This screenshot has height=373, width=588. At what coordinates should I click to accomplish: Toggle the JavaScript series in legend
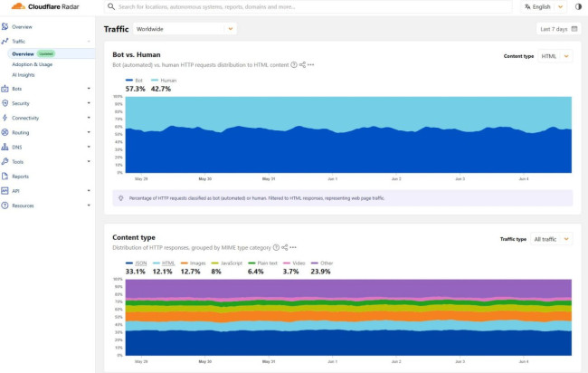227,263
